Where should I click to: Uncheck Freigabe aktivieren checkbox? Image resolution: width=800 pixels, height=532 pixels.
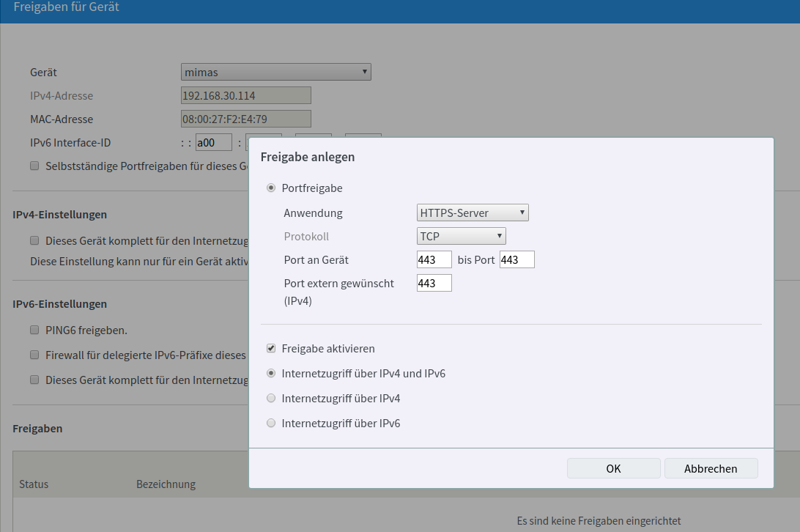pos(271,349)
